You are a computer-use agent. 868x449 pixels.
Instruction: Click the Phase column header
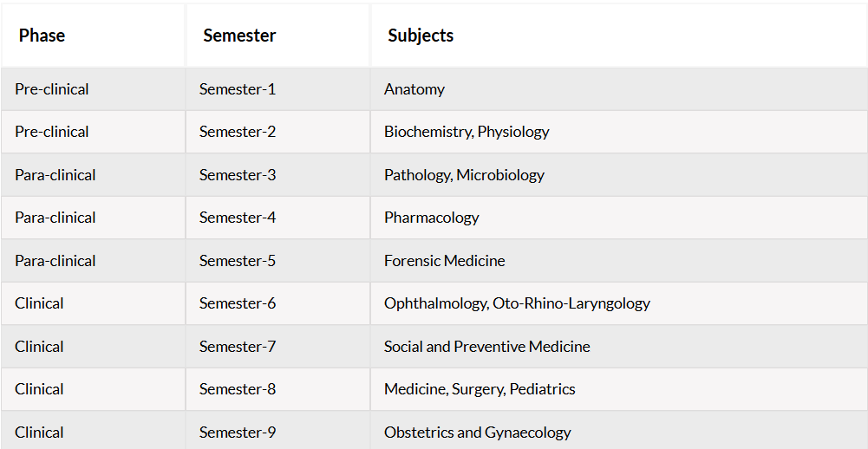93,36
